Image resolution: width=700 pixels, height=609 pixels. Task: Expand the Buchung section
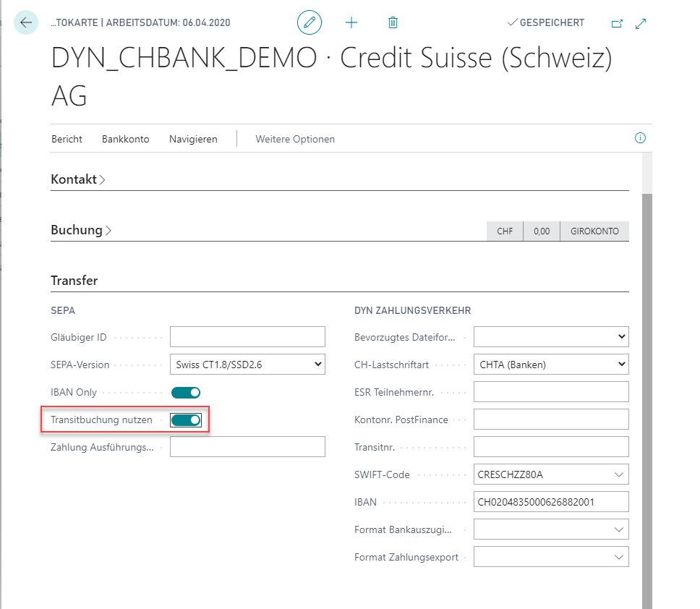click(x=80, y=230)
